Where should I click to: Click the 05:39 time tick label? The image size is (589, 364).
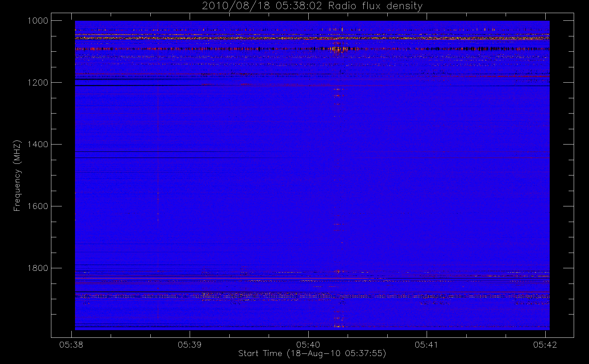(190, 345)
